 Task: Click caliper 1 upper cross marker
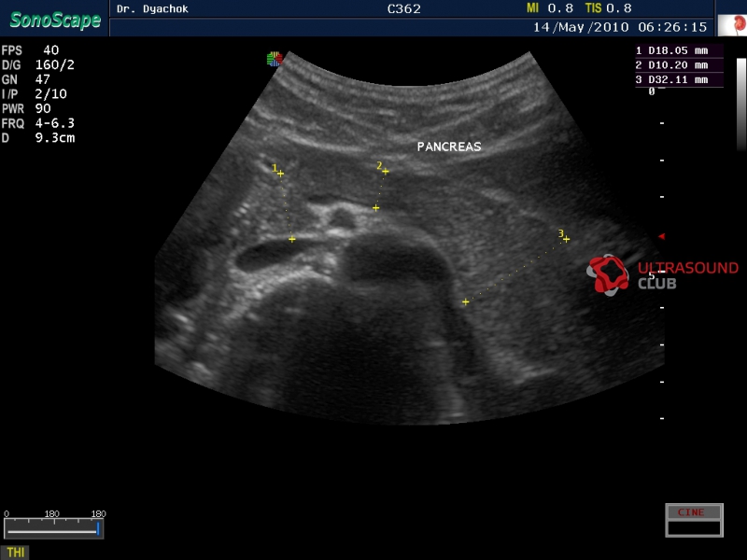click(x=281, y=174)
